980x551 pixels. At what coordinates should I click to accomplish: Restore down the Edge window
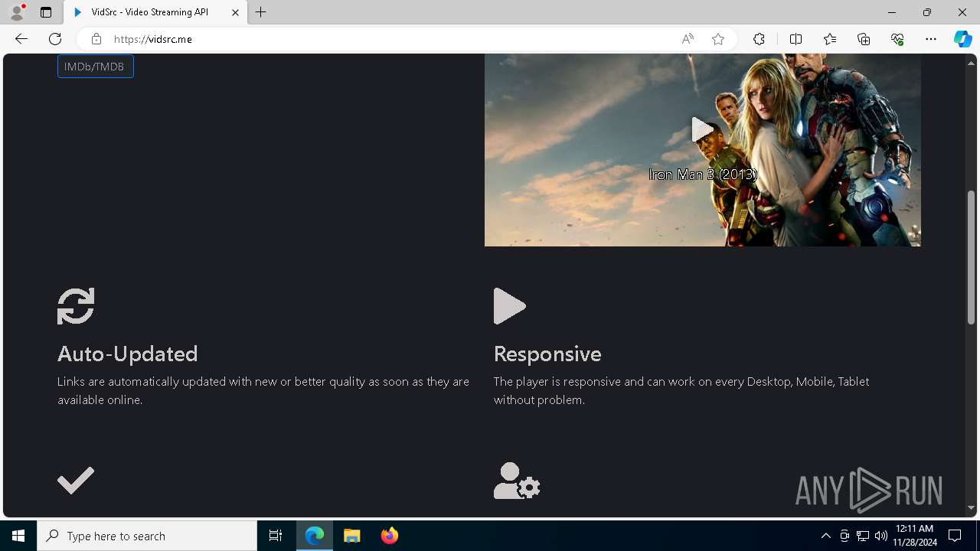point(927,12)
